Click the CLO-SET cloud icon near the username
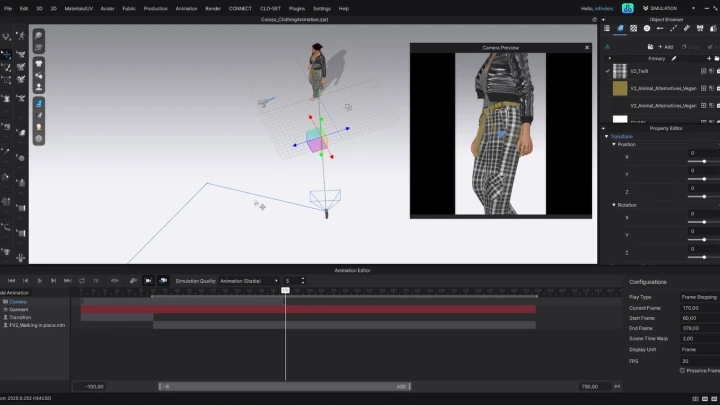The height and width of the screenshot is (405, 720). [x=628, y=8]
